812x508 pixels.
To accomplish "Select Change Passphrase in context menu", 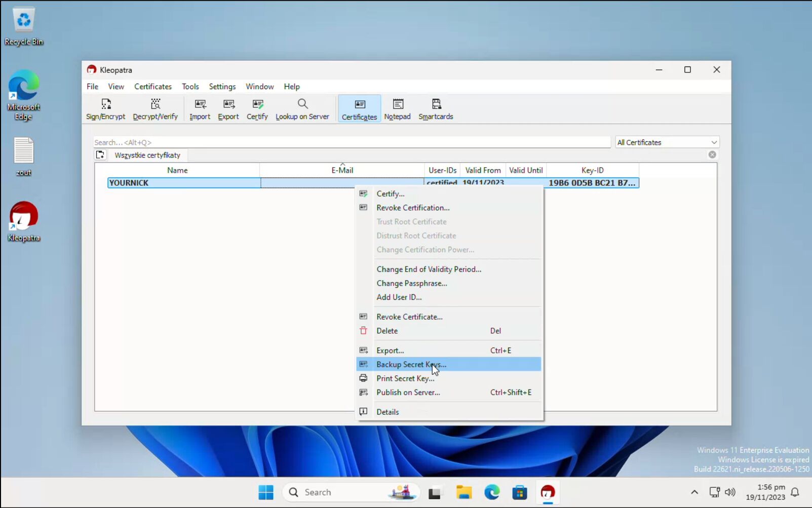I will click(411, 284).
